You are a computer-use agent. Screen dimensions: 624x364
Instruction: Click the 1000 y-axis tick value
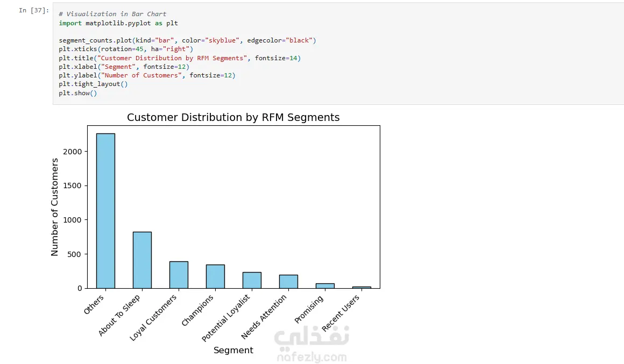73,220
